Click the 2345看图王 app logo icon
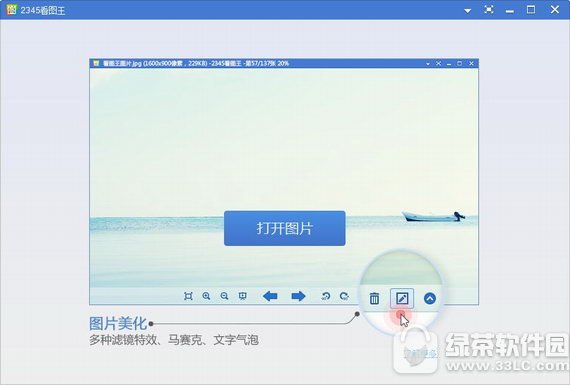Screen dimensions: 570x385 [x=12, y=9]
